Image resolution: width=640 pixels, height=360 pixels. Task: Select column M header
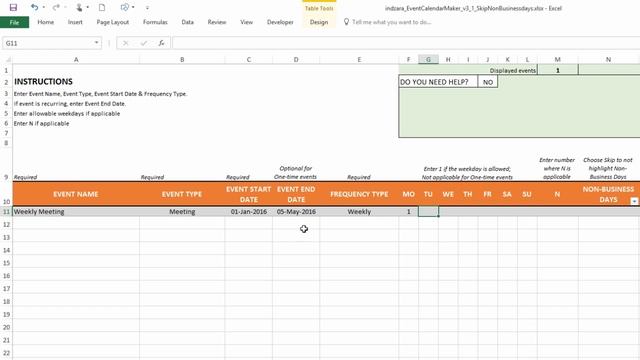tap(558, 60)
